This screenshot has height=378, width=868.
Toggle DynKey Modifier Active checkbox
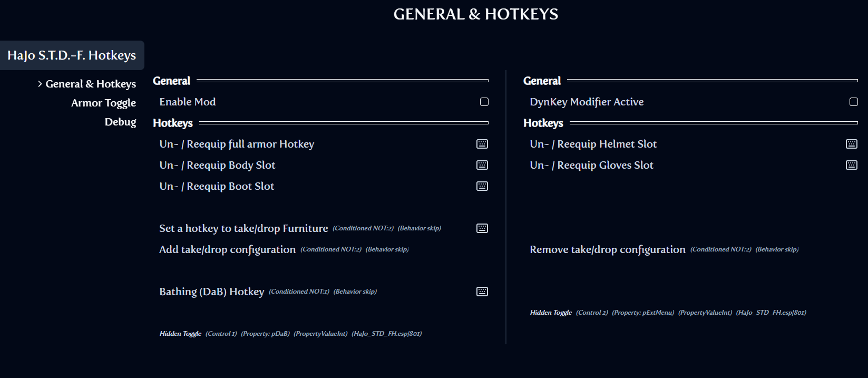tap(854, 102)
